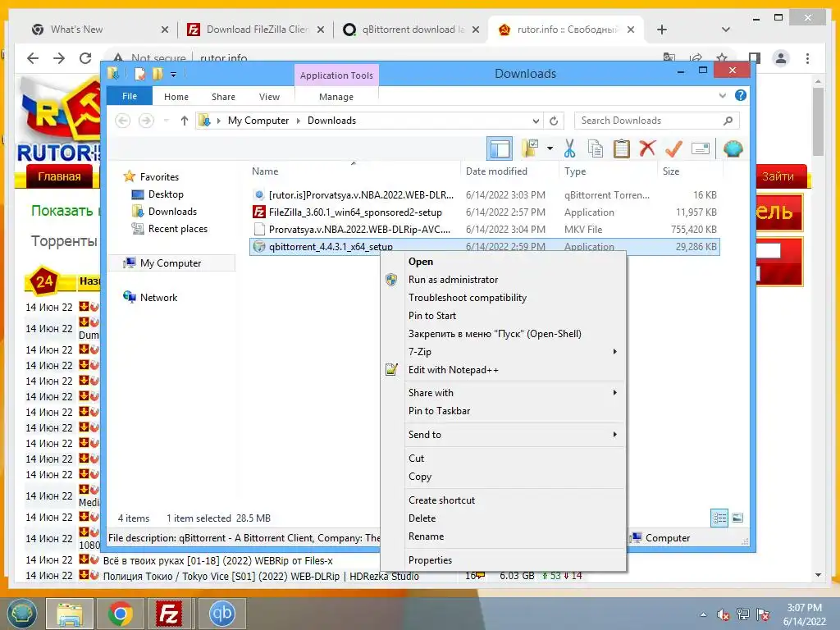Choose Troubleshoot compatibility in context menu

click(x=504, y=298)
